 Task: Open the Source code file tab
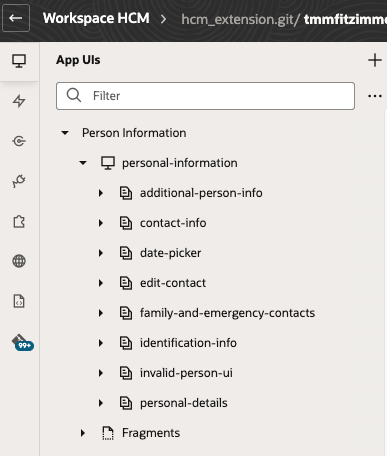pyautogui.click(x=19, y=301)
